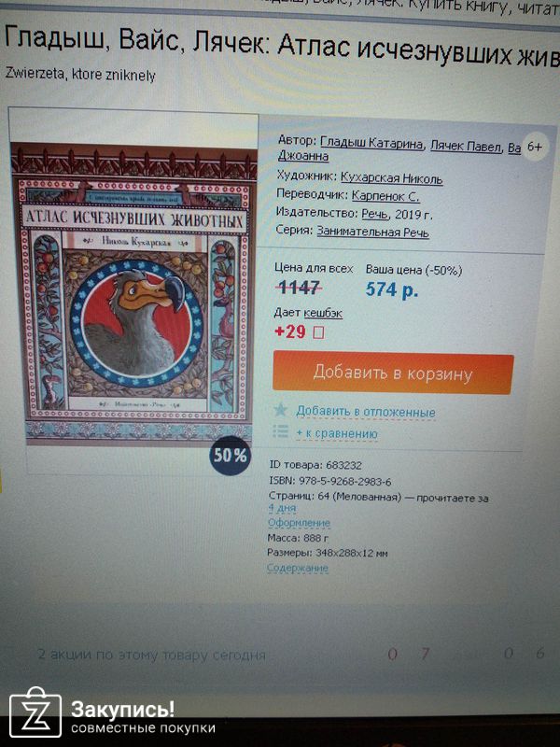Screen dimensions: 560x747
Task: Expand the Содержание contents link
Action: [298, 568]
